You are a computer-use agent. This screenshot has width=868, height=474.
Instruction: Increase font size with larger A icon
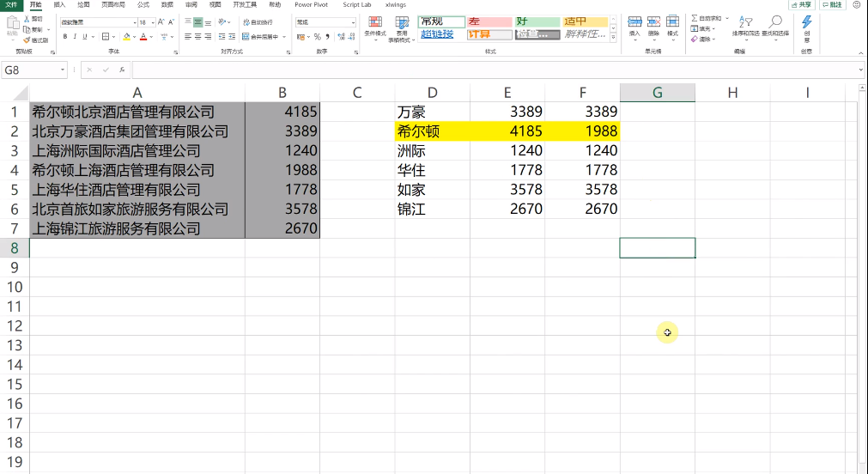pos(161,22)
